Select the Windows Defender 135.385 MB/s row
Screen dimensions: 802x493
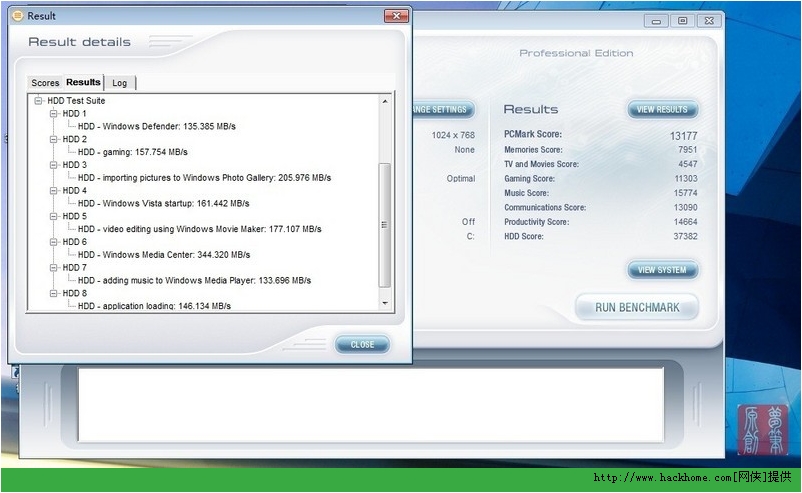157,126
